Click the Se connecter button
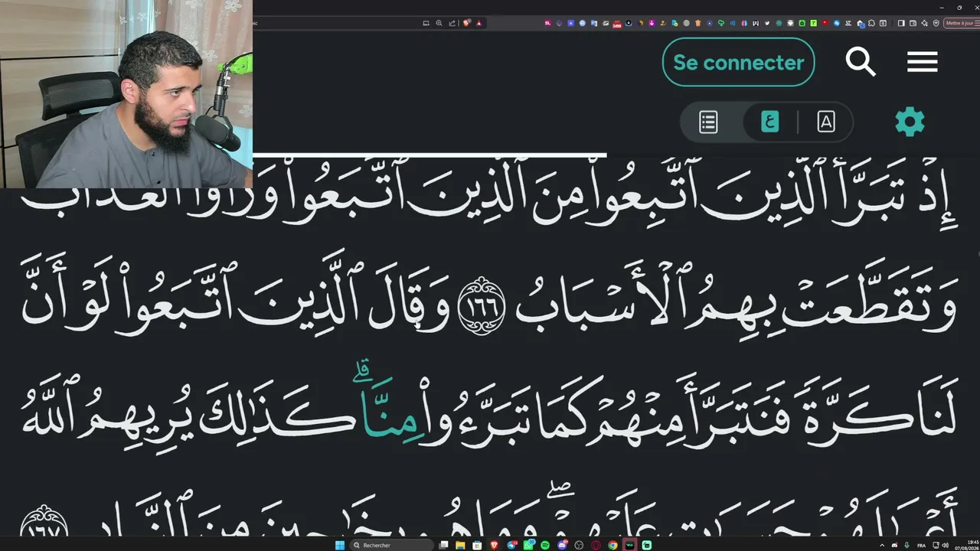Screen dimensions: 980x551 click(x=738, y=62)
